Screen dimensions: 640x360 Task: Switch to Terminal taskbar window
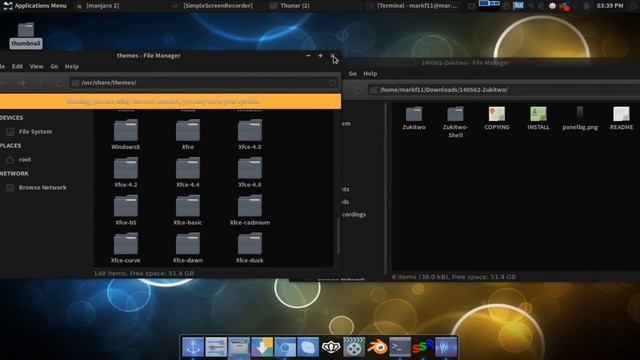(412, 6)
